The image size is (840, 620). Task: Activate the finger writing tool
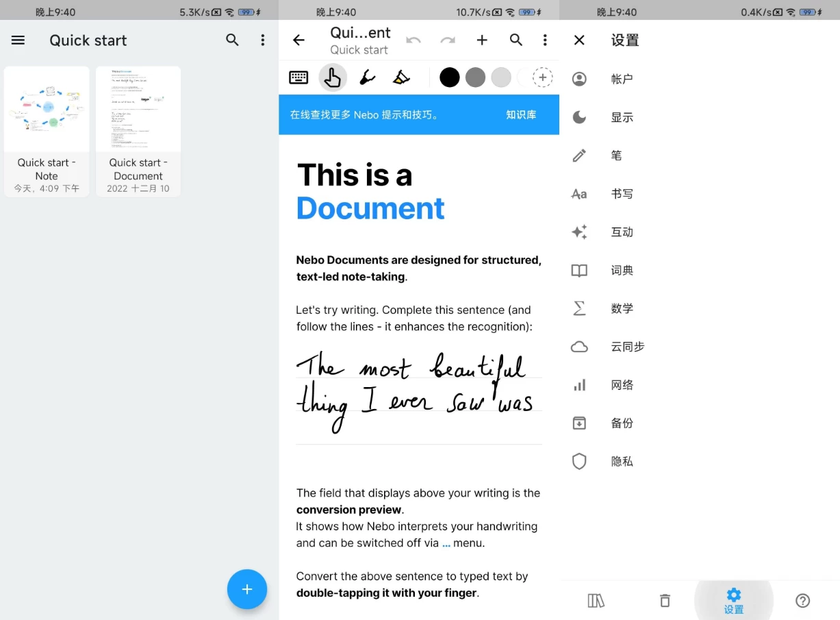tap(333, 77)
